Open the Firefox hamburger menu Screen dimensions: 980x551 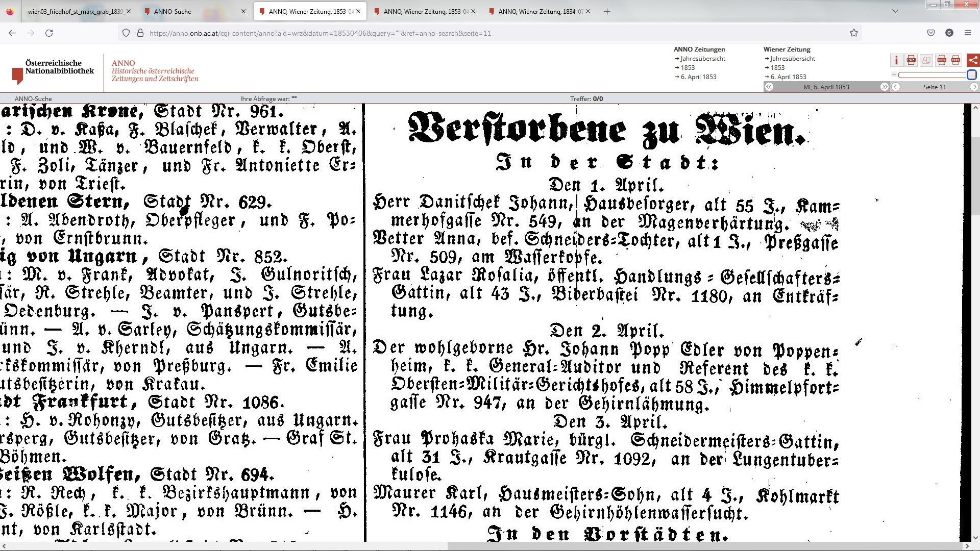tap(968, 33)
